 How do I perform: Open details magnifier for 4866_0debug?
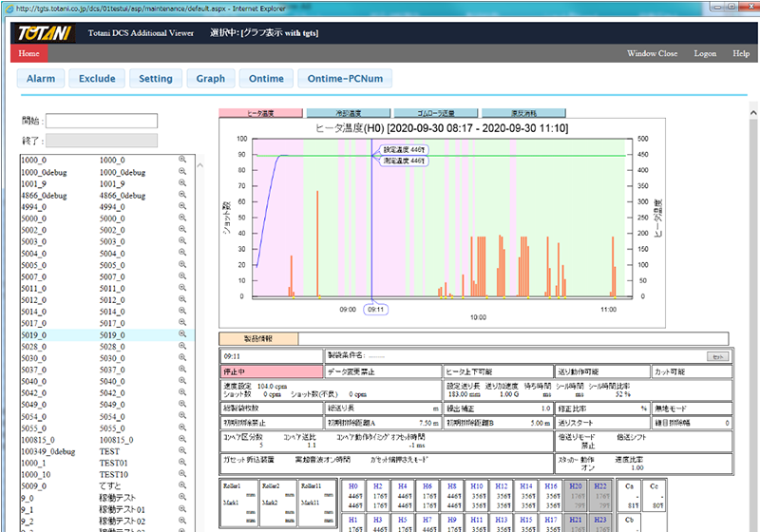pos(182,195)
